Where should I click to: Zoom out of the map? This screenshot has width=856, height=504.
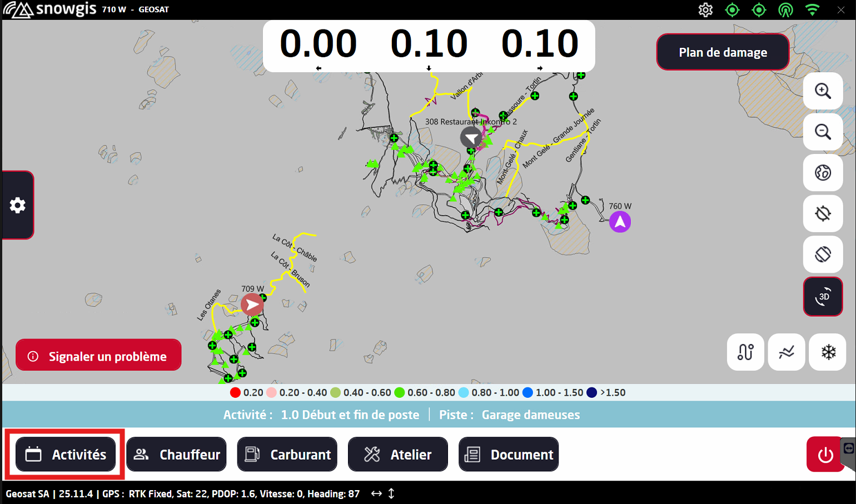(x=823, y=132)
